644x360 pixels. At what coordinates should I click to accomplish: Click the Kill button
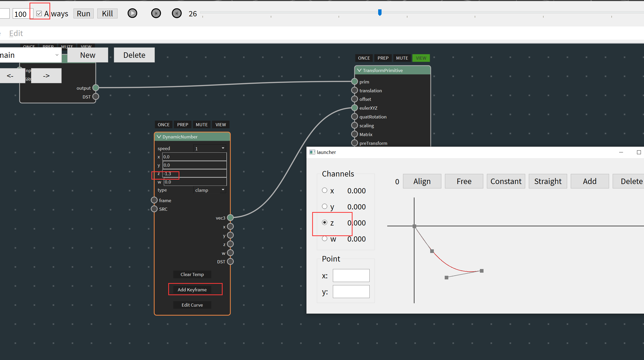107,13
